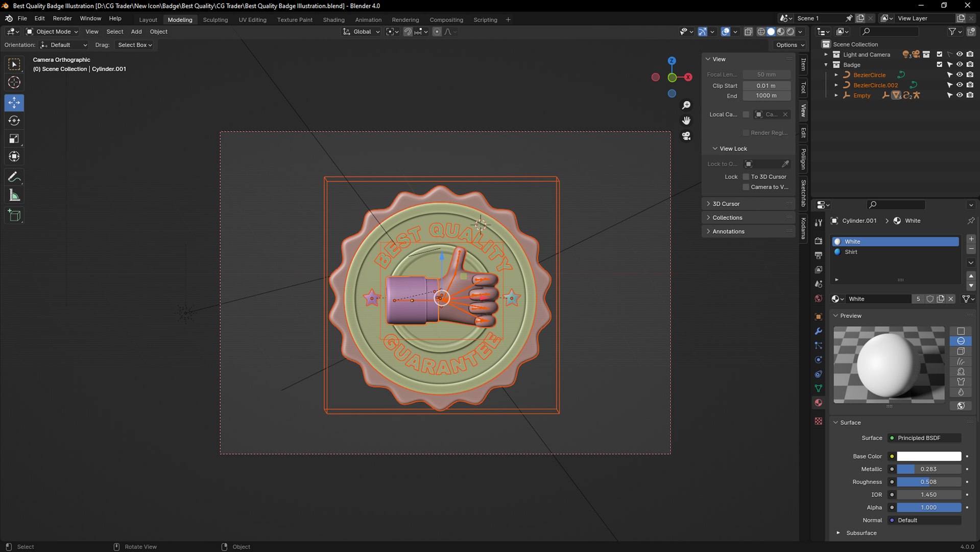Select the Measure tool
The height and width of the screenshot is (552, 980).
14,195
